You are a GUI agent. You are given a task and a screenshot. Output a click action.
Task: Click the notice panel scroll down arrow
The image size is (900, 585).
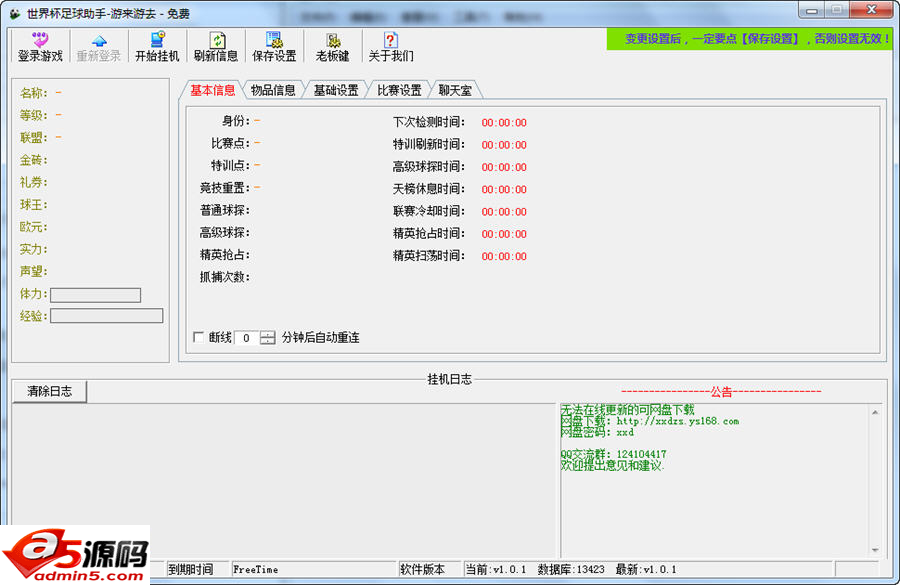tap(875, 550)
